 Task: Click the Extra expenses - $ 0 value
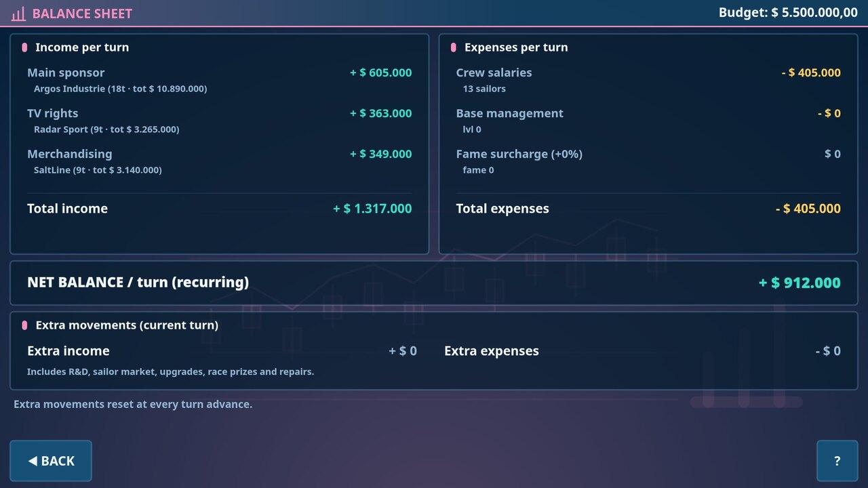[828, 351]
